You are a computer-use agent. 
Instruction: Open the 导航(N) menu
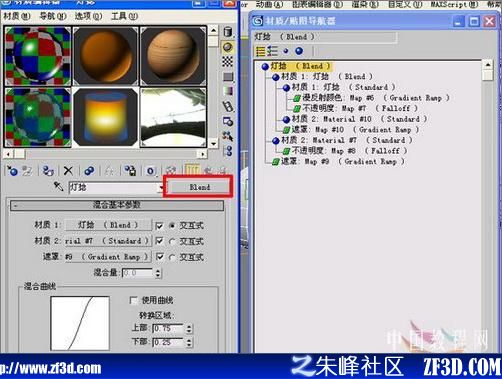point(53,16)
